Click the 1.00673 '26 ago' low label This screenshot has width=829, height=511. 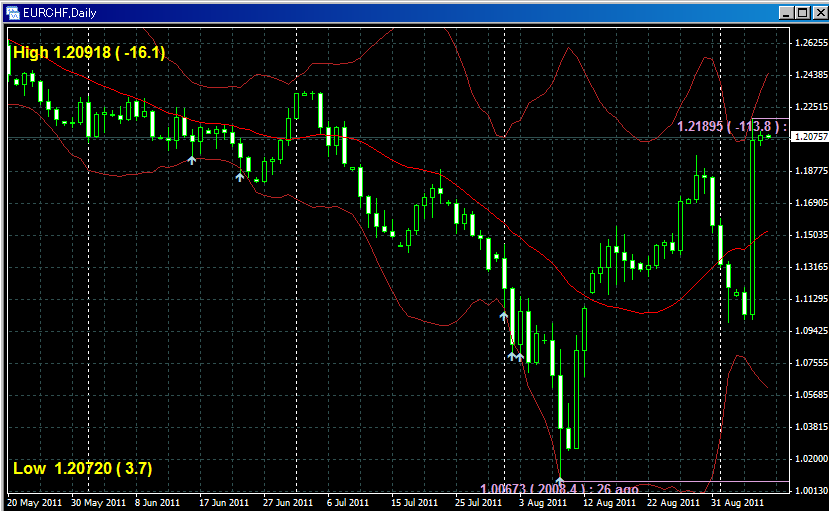click(559, 489)
